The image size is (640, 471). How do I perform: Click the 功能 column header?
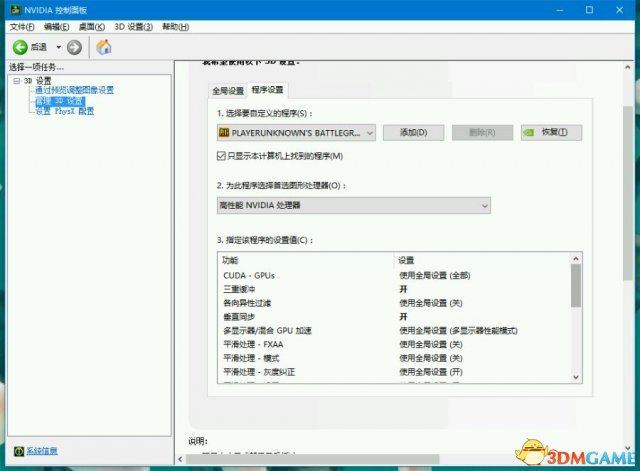coord(230,260)
